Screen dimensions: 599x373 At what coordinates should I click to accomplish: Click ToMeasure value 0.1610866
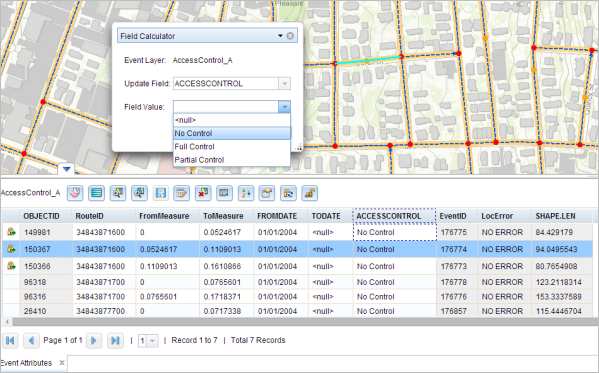tap(222, 266)
